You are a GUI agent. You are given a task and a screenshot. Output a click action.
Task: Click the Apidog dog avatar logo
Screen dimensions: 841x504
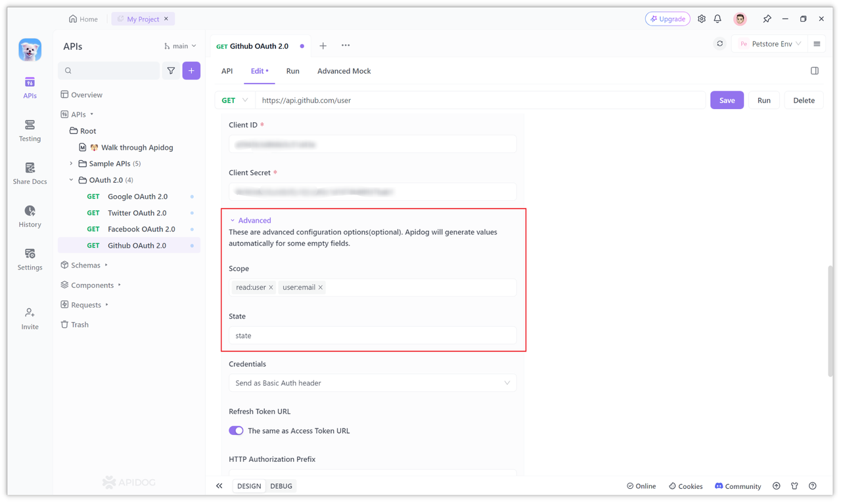[30, 50]
